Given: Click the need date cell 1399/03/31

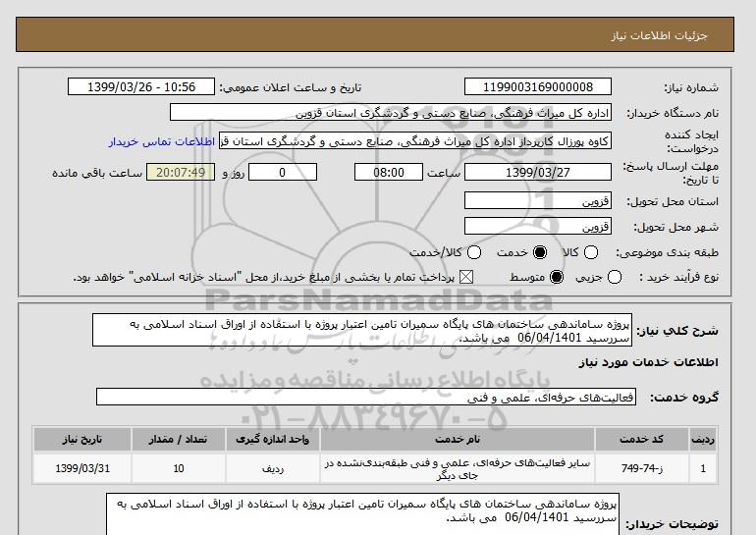Looking at the screenshot, I should point(82,468).
